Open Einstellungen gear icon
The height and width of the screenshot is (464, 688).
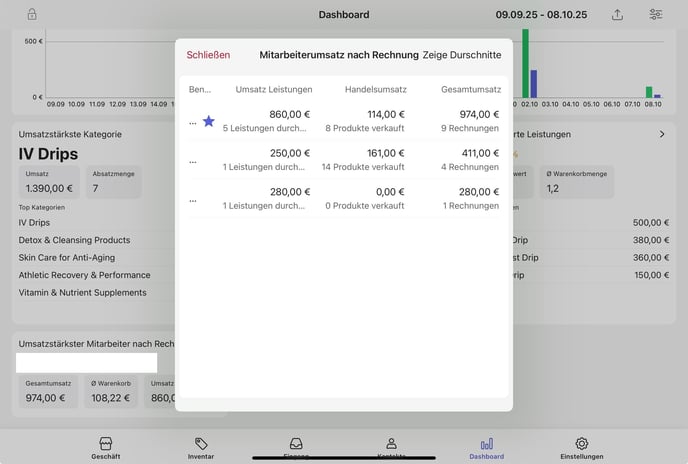click(581, 447)
